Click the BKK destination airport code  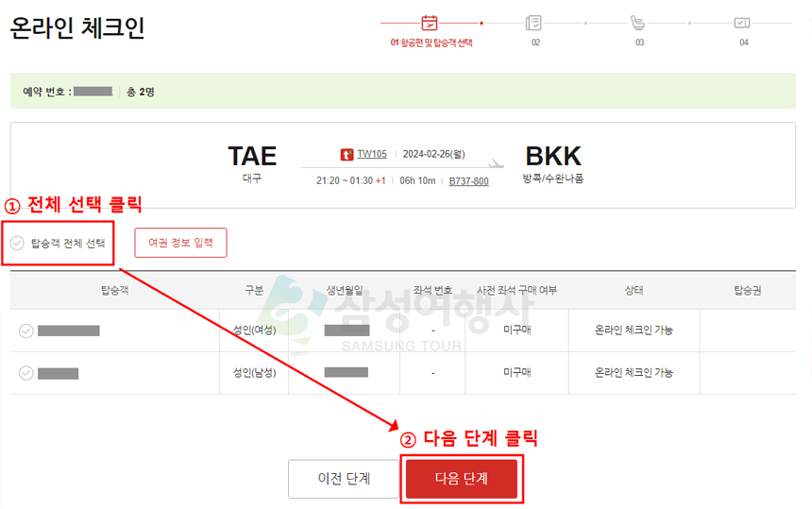553,156
